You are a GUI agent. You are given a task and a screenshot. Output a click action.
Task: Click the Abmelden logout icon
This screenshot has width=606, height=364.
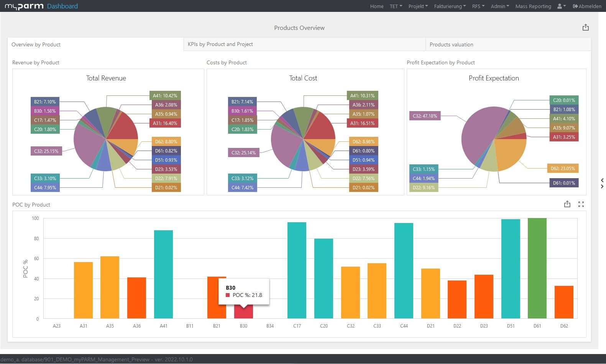[x=575, y=6]
